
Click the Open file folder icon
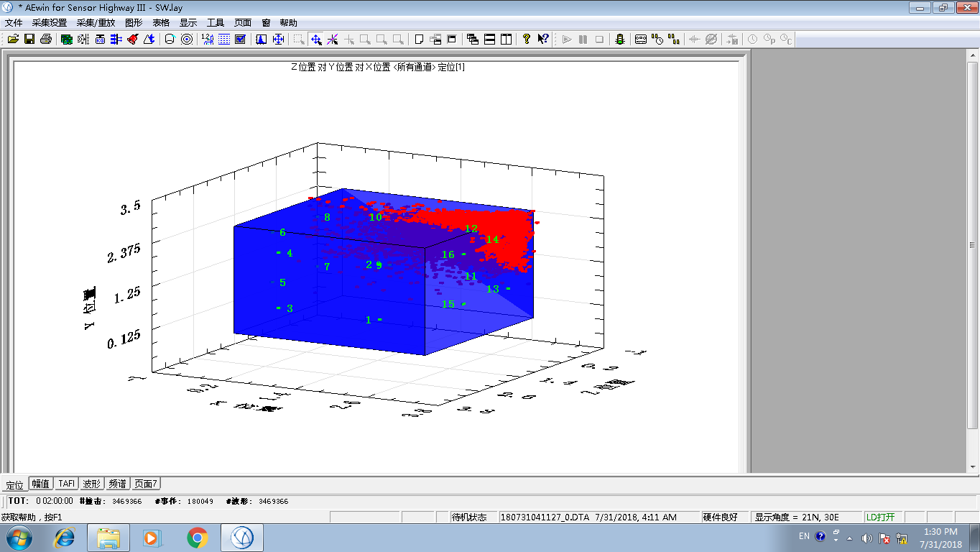pyautogui.click(x=13, y=39)
